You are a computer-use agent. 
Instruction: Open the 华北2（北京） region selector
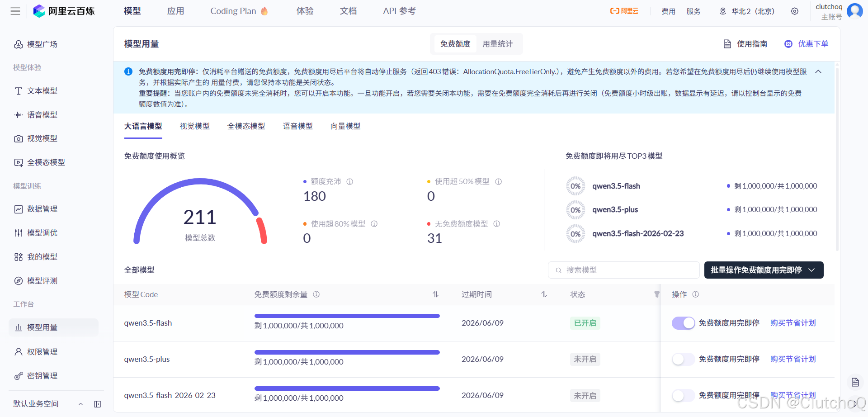click(x=747, y=11)
